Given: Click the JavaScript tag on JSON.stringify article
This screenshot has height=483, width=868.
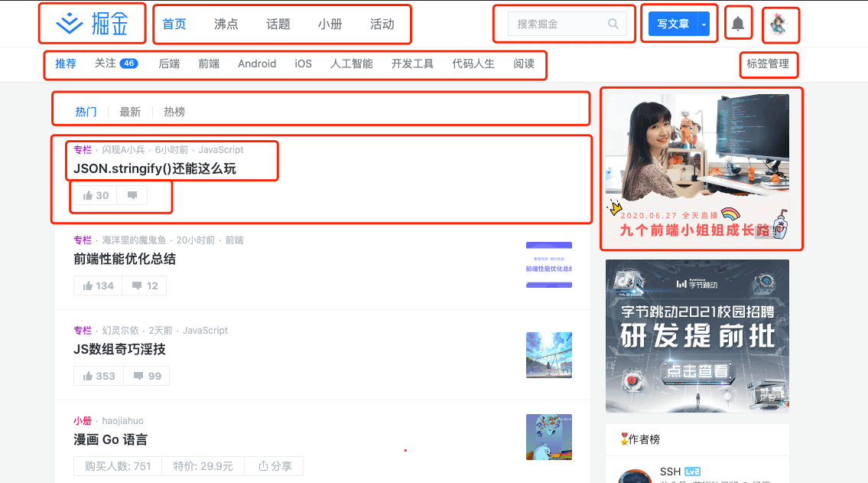Looking at the screenshot, I should click(x=221, y=149).
